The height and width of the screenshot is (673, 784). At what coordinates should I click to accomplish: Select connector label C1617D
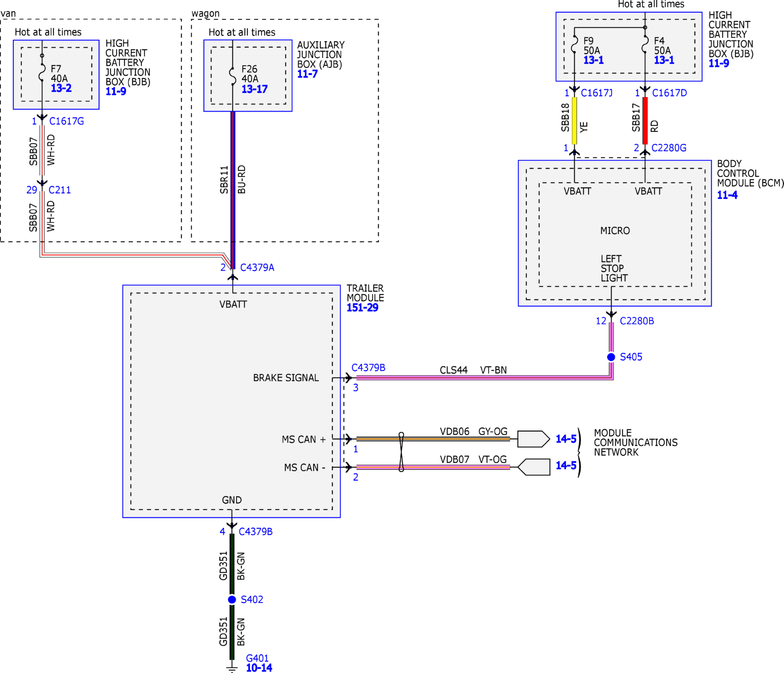click(x=670, y=93)
